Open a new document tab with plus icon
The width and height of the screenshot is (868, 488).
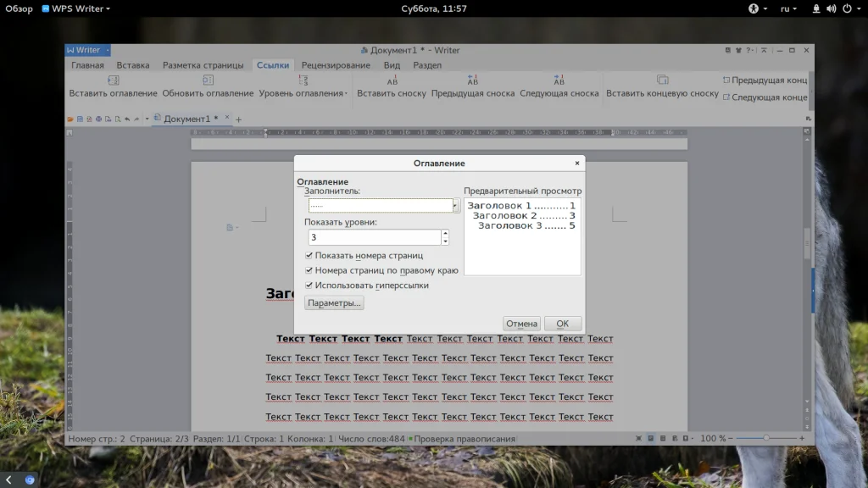238,119
